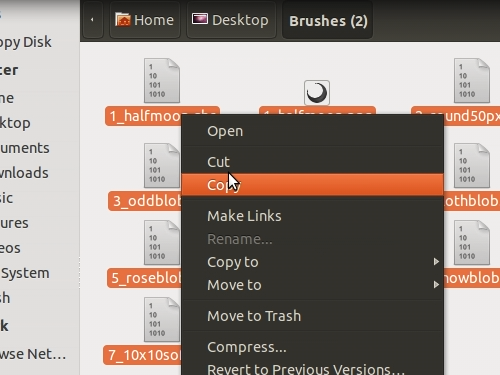Select the halfmoon crescent image thumbnail
This screenshot has width=500, height=375.
coord(317,93)
